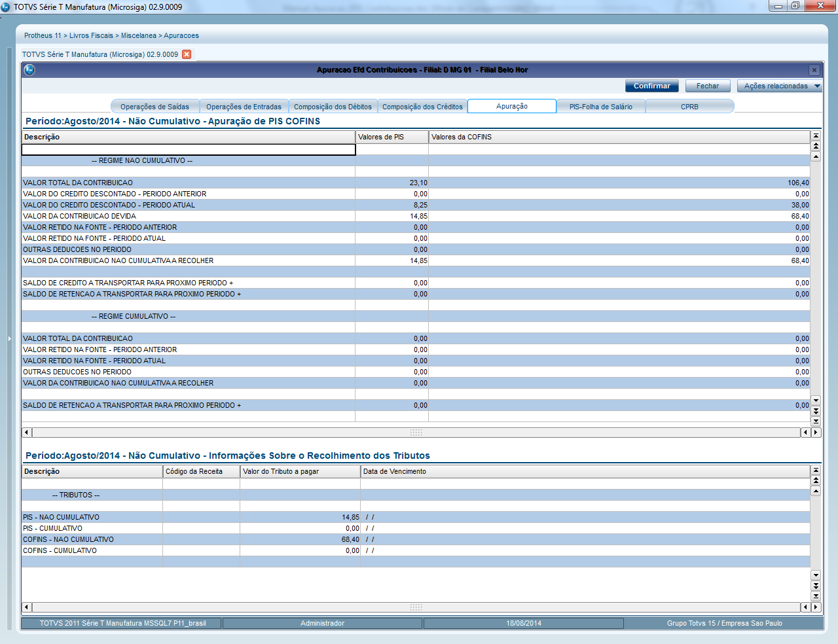
Task: Click the Valores de PIS column header
Action: 392,137
